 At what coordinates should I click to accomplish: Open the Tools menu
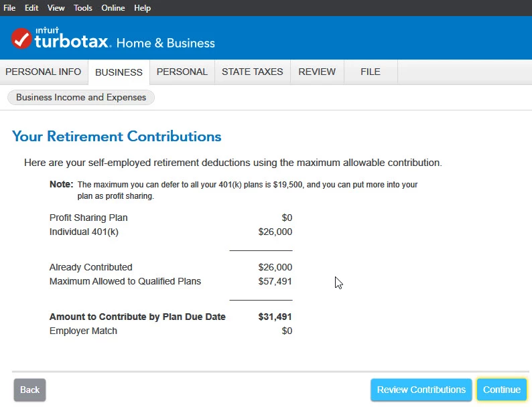coord(83,8)
